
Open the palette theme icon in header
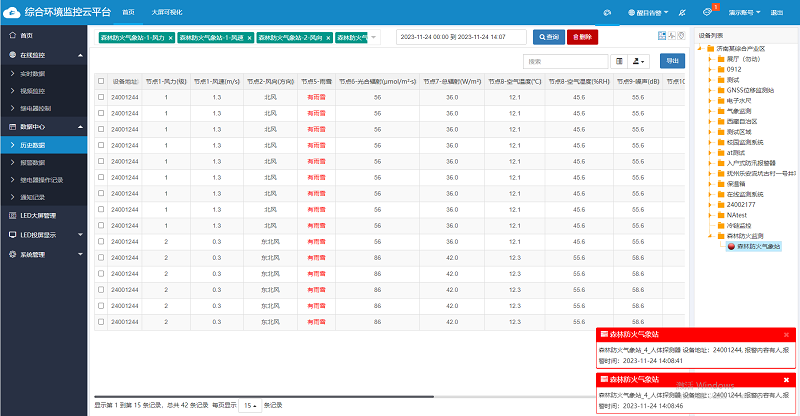click(607, 12)
